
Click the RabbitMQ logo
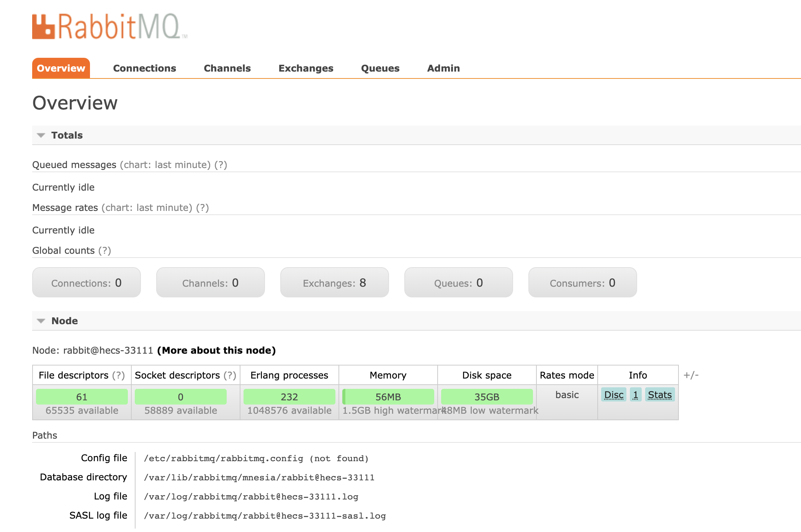109,26
